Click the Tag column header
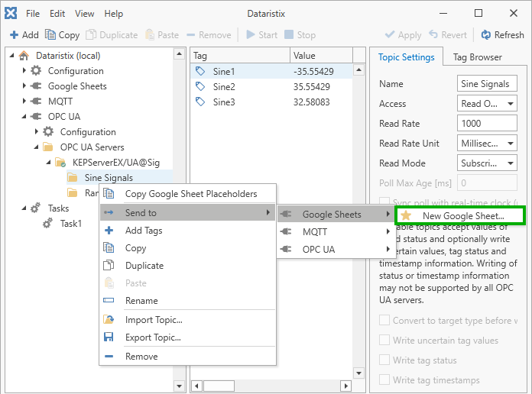 point(240,55)
